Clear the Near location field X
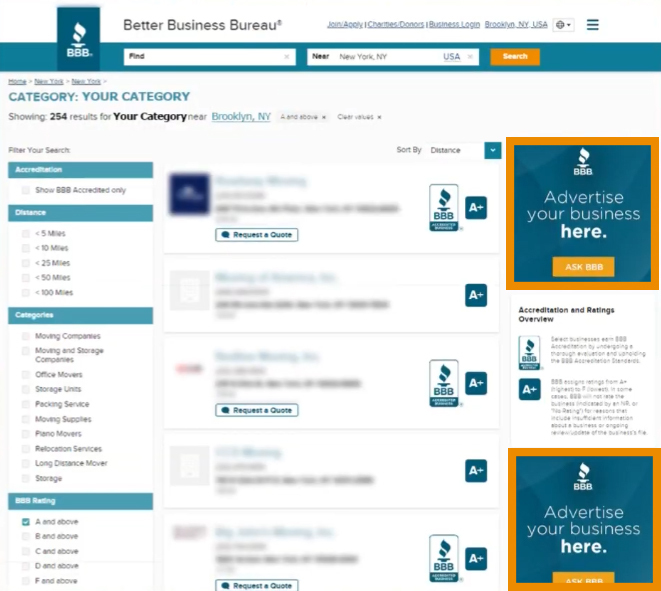This screenshot has width=661, height=591. pos(470,56)
